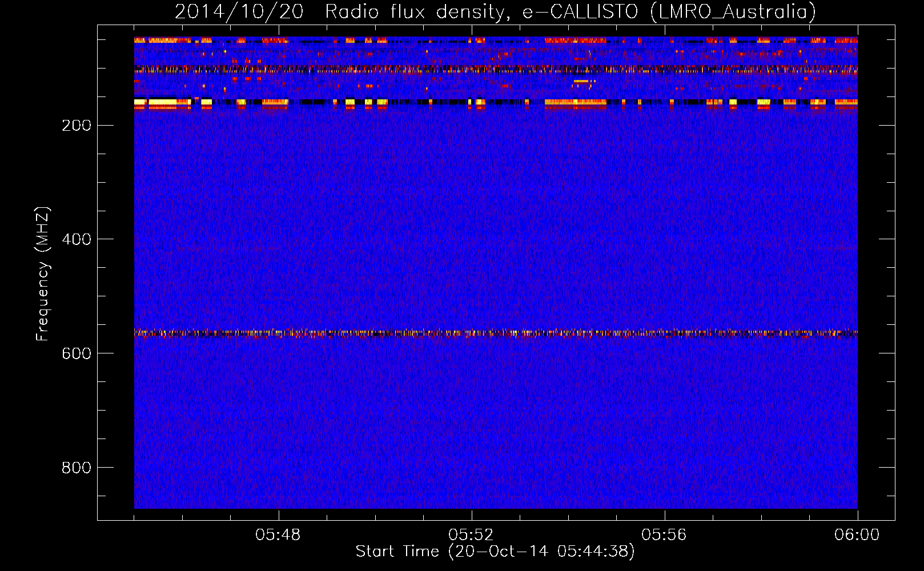Click the plot title 'Radio flux density, e-CALLISTO (LMRO_Australia)'
Image resolution: width=924 pixels, height=571 pixels.
tap(571, 11)
